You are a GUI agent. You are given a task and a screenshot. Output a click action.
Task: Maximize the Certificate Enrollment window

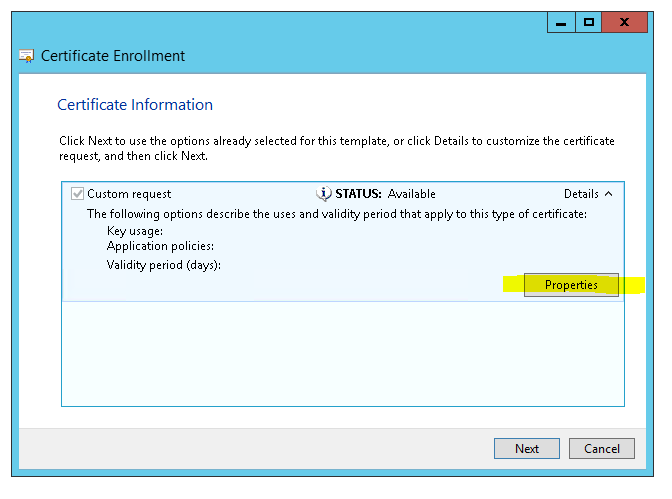[x=589, y=21]
